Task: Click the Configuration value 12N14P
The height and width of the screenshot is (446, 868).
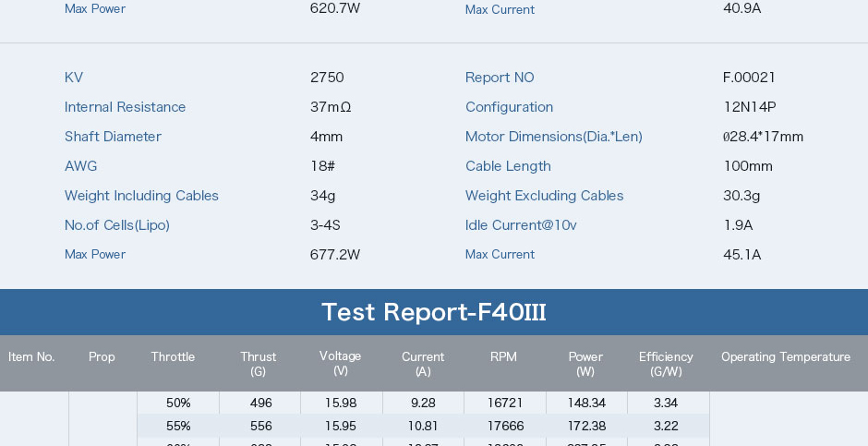Action: pos(750,107)
